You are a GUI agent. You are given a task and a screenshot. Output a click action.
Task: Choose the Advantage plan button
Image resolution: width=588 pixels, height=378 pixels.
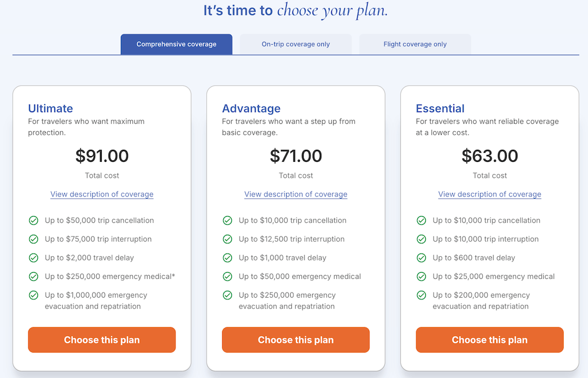(x=296, y=340)
